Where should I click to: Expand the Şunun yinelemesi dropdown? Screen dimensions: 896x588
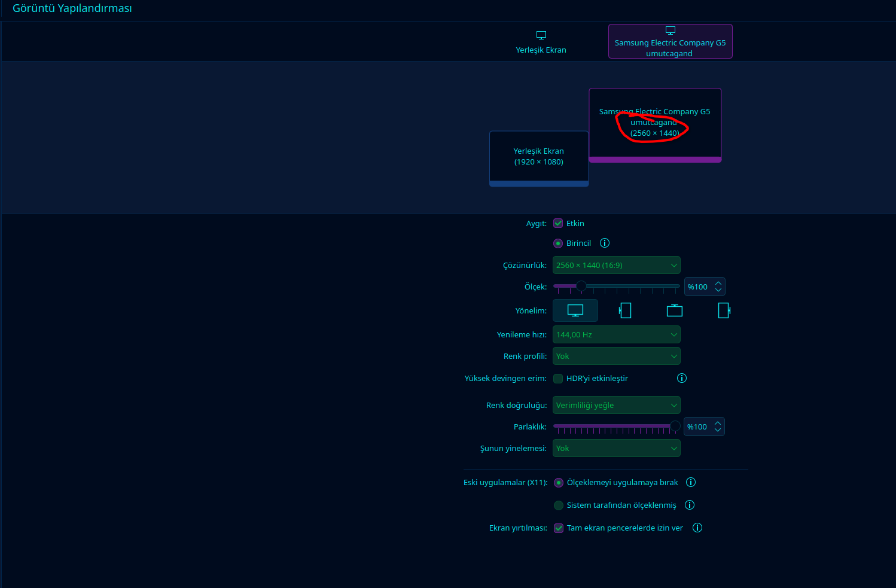(617, 448)
